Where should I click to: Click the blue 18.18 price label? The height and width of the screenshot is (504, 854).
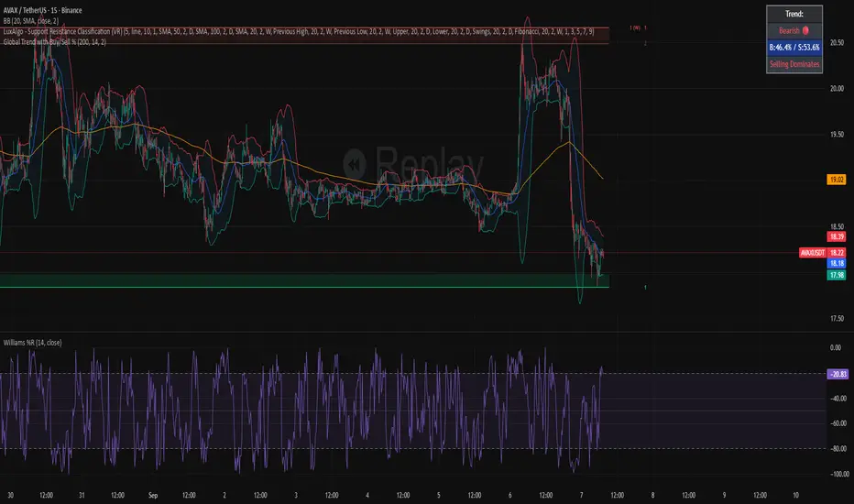tap(836, 263)
